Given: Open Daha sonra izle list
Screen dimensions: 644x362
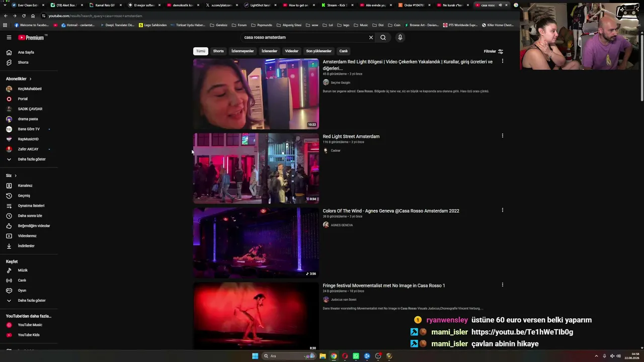Looking at the screenshot, I should pos(30,216).
